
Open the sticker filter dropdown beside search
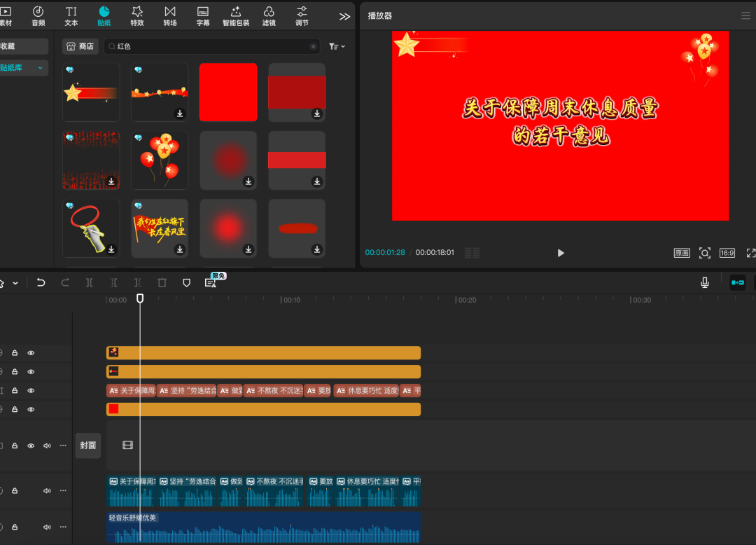tap(337, 46)
